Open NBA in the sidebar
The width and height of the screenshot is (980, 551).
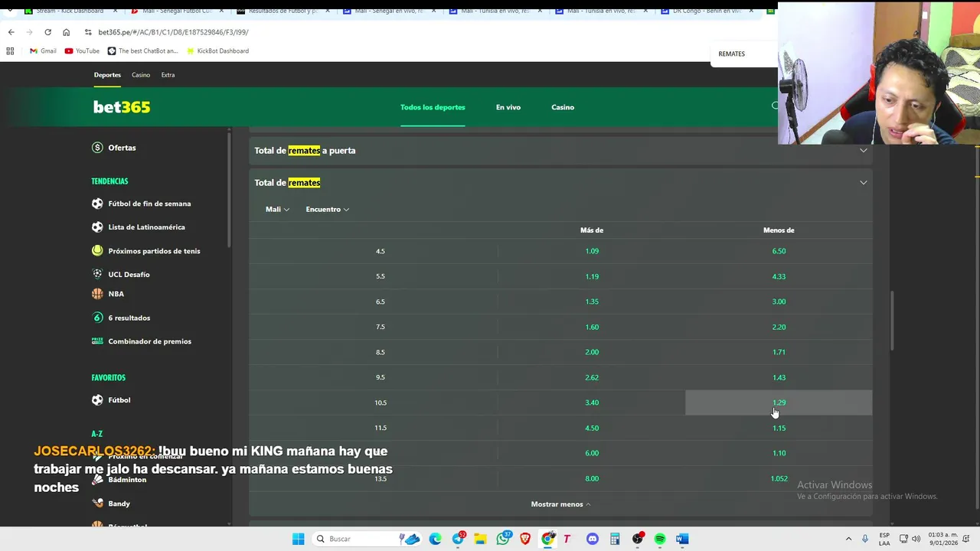pyautogui.click(x=107, y=294)
